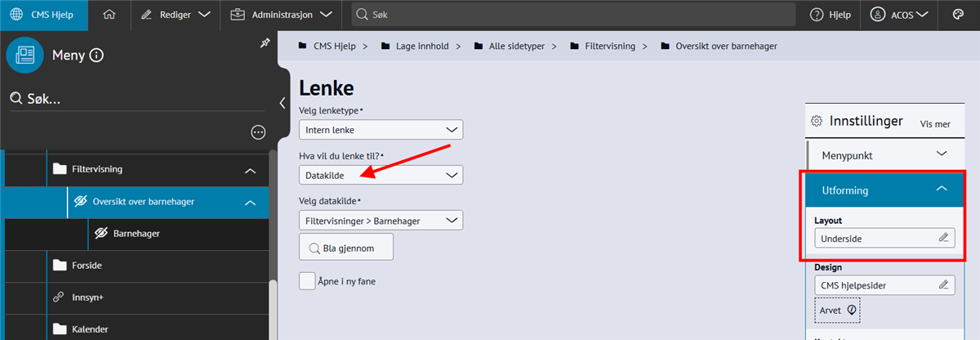Open the Velg lenketype dropdown

click(x=381, y=130)
